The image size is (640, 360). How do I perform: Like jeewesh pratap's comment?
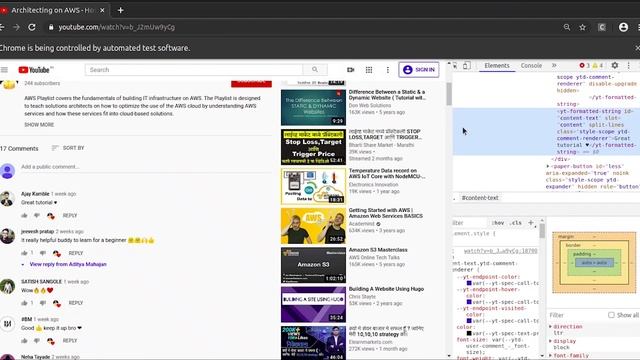click(x=24, y=253)
